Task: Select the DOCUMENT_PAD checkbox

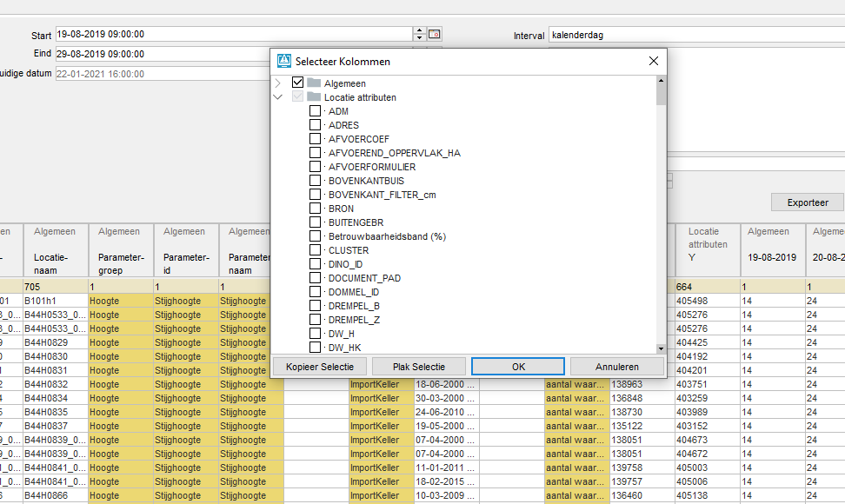Action: click(x=316, y=278)
